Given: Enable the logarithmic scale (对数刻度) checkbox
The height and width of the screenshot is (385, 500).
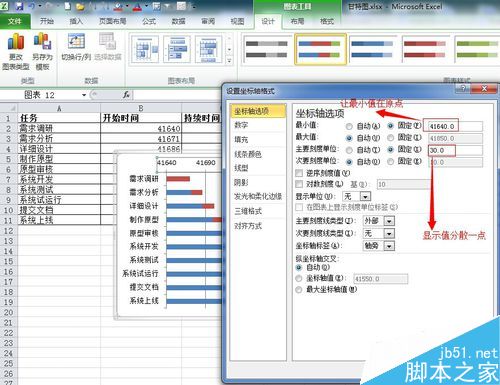Looking at the screenshot, I should (x=299, y=184).
